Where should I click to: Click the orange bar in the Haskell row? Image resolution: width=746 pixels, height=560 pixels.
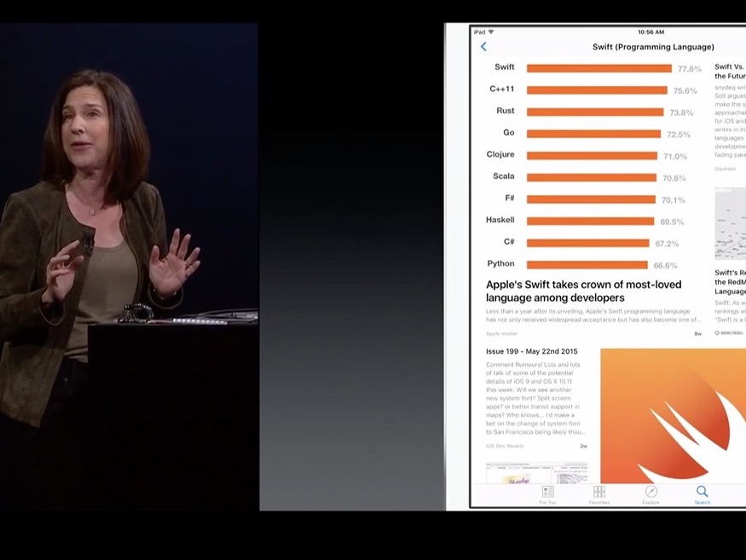click(591, 222)
